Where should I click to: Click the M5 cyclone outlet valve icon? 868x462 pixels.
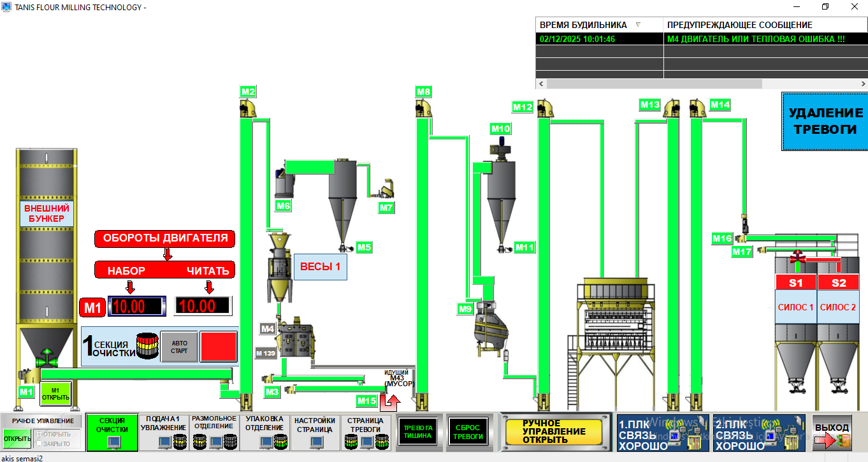[x=346, y=247]
